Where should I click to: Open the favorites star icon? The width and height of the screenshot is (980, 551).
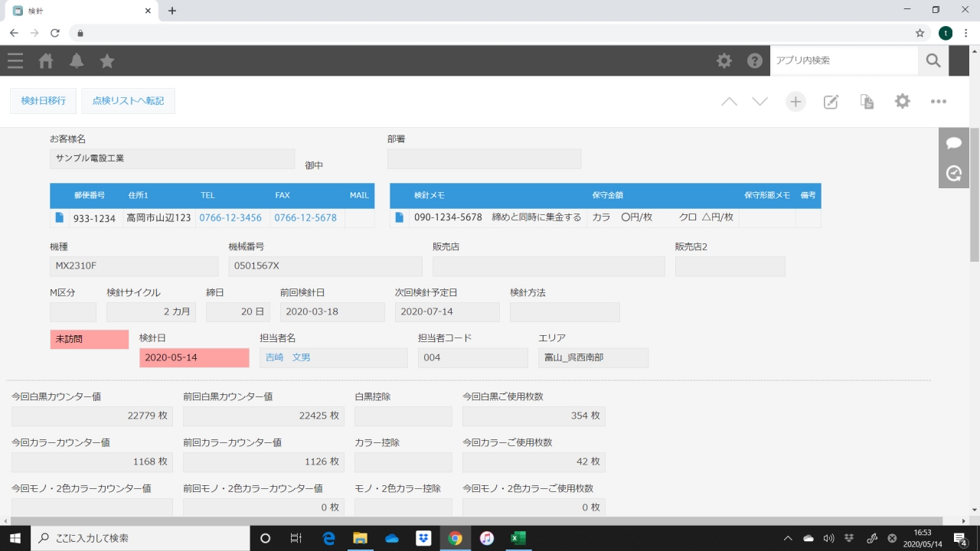click(107, 60)
